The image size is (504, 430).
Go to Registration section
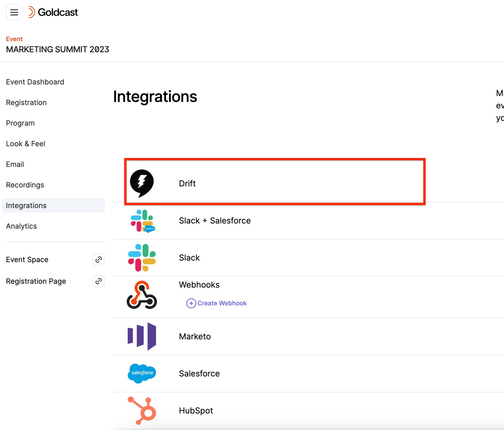tap(26, 102)
